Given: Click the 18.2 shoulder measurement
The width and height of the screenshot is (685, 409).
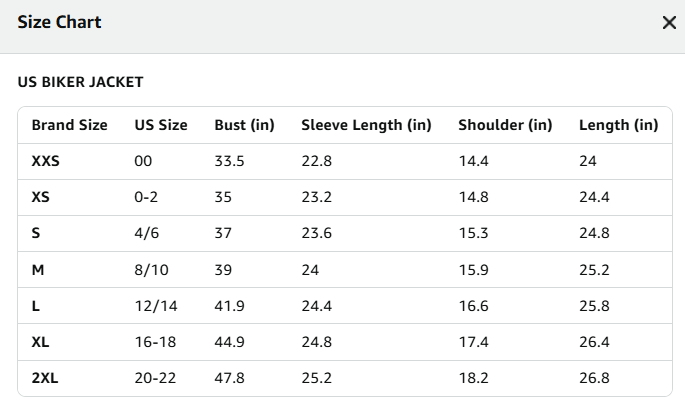Looking at the screenshot, I should [474, 378].
